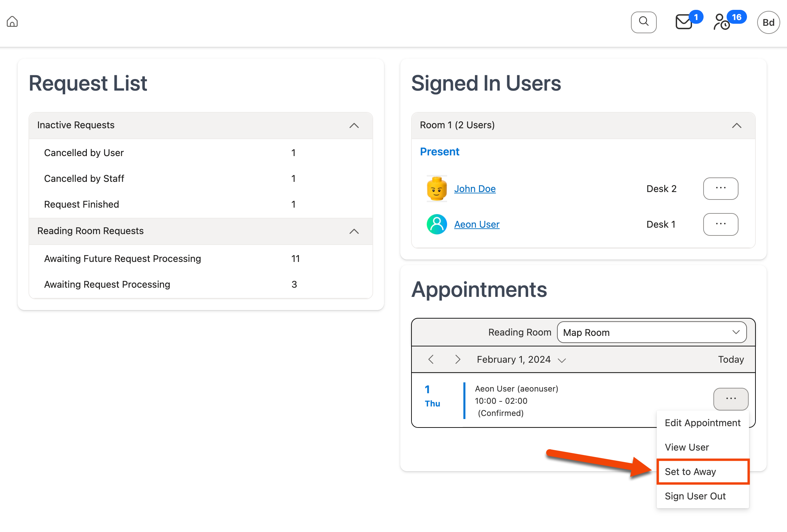The image size is (787, 532).
Task: Click the Today button
Action: point(731,359)
